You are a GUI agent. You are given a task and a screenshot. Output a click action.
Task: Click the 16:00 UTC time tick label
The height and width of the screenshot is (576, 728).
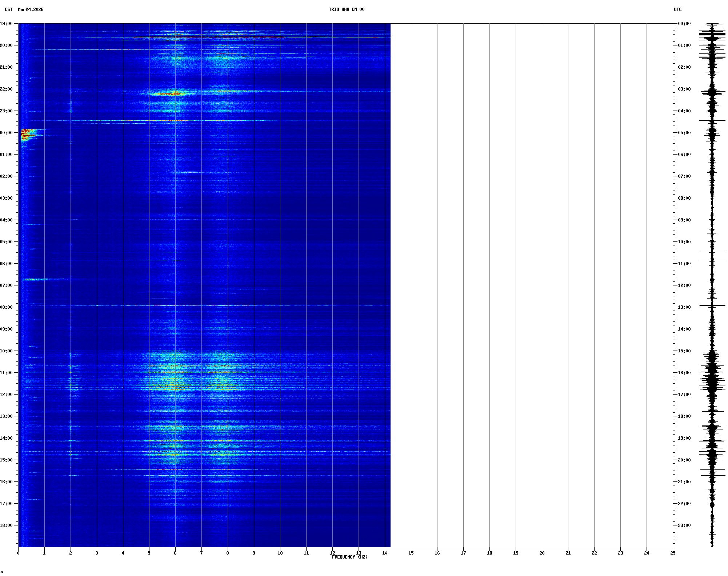(684, 373)
